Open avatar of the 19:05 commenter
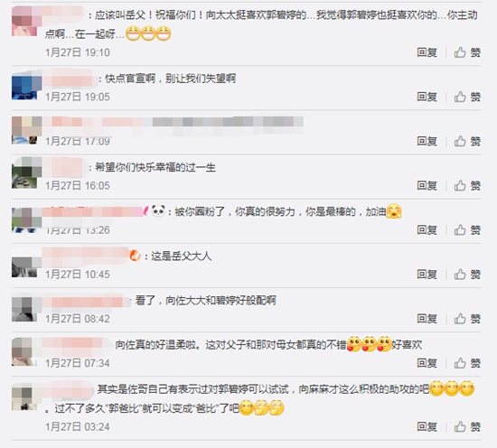Screen dimensions: 497x448 pos(26,86)
